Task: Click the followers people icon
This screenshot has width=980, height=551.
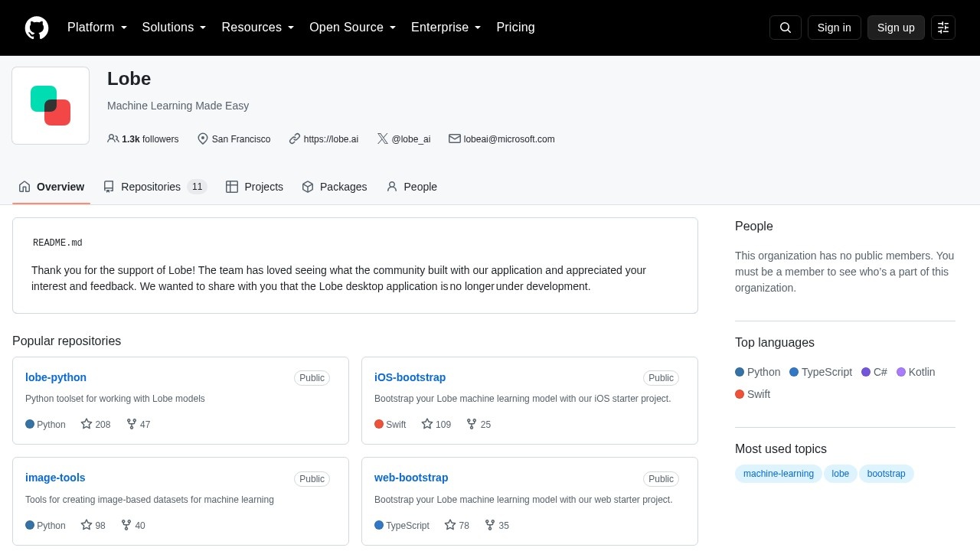Action: 113,139
